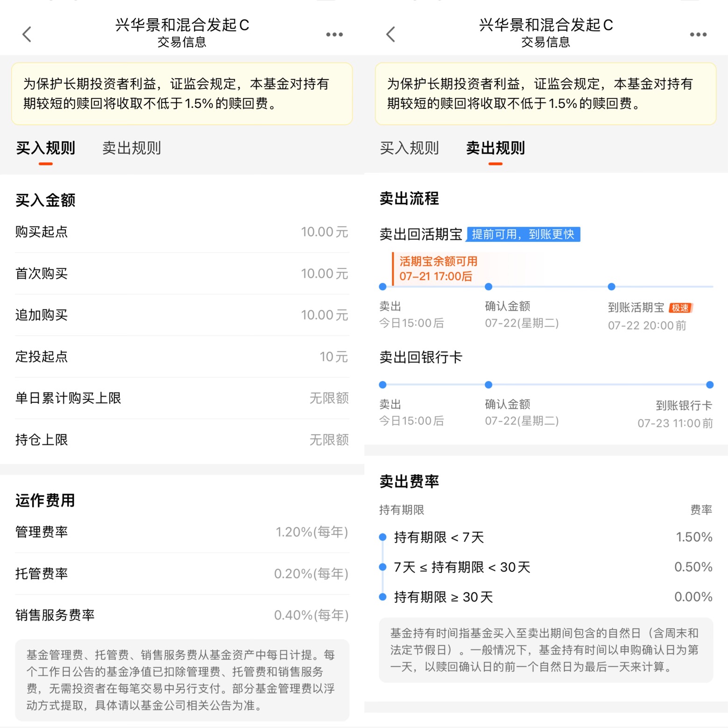The image size is (728, 728).
Task: Select the 首次购买 row
Action: pos(182,274)
